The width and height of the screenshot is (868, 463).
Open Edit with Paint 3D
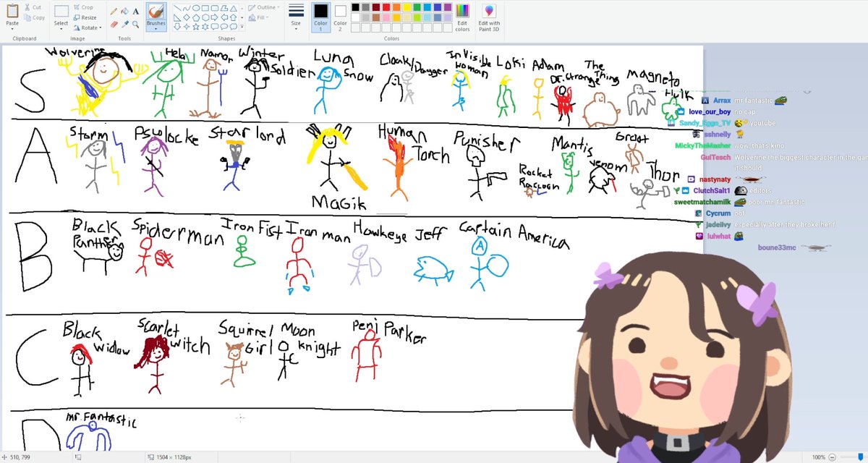(x=489, y=17)
